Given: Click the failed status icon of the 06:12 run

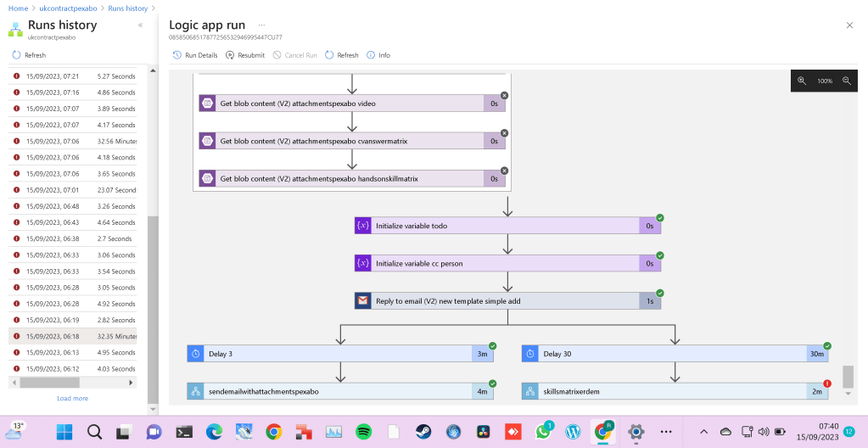Looking at the screenshot, I should coord(17,369).
